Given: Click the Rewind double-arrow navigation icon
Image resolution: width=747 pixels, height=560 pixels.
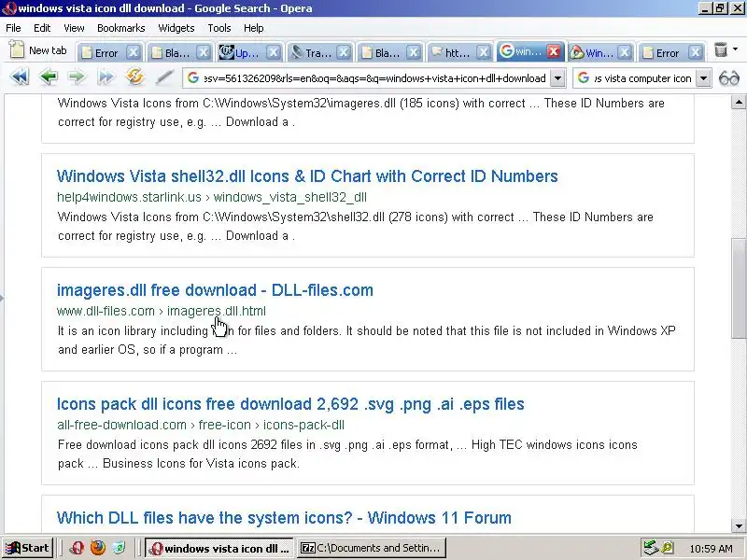Looking at the screenshot, I should tap(19, 77).
